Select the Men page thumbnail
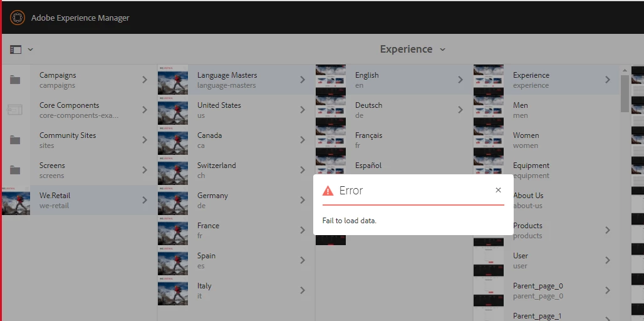The image size is (644, 321). coord(489,110)
